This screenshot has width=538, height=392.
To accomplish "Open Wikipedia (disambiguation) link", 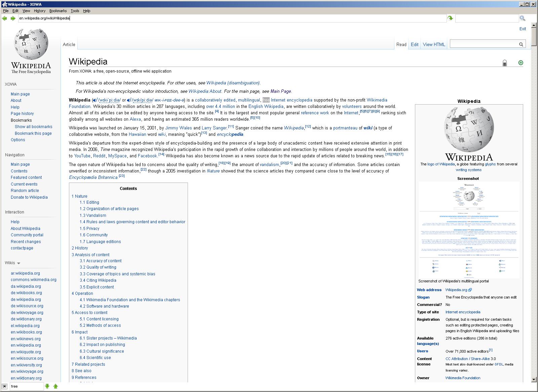I will click(233, 83).
